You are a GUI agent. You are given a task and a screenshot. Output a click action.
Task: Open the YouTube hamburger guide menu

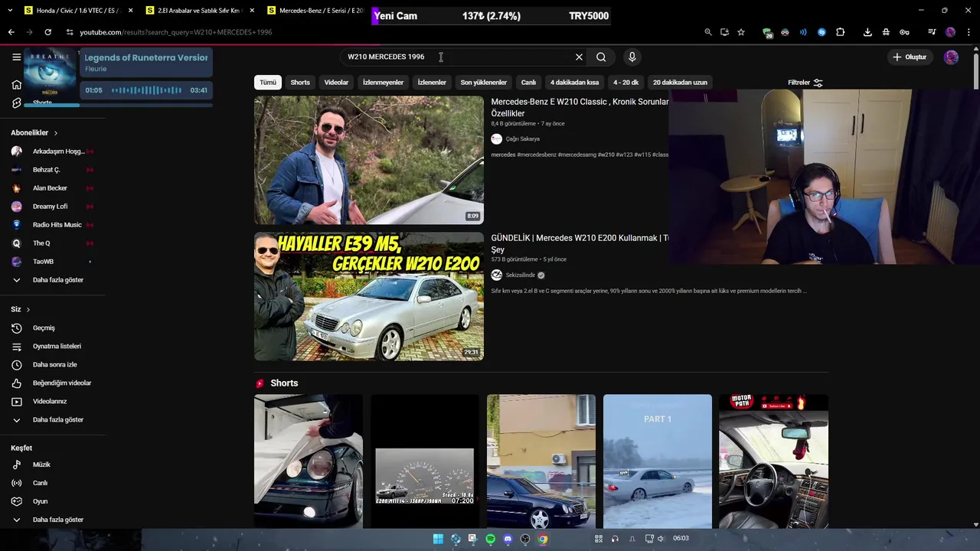16,57
